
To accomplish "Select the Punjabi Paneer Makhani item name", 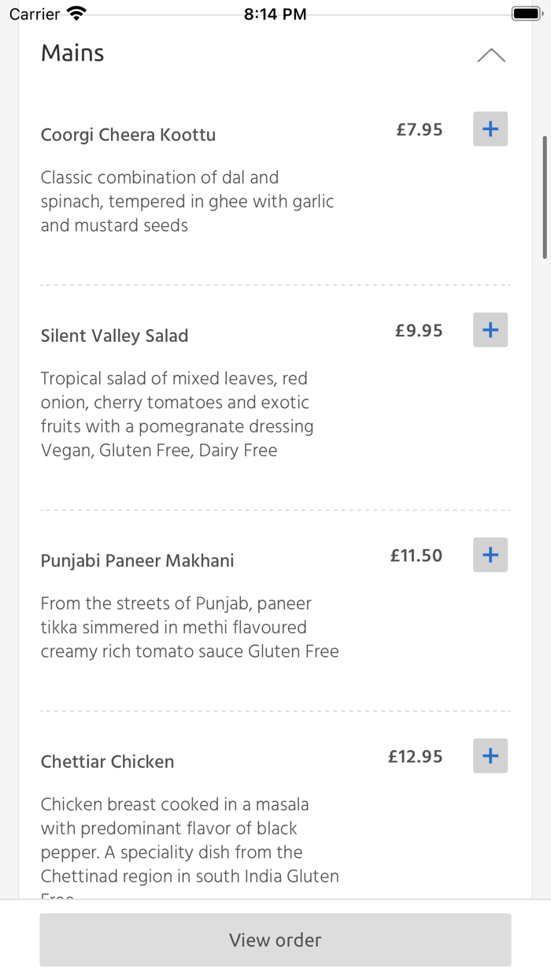I will [138, 561].
